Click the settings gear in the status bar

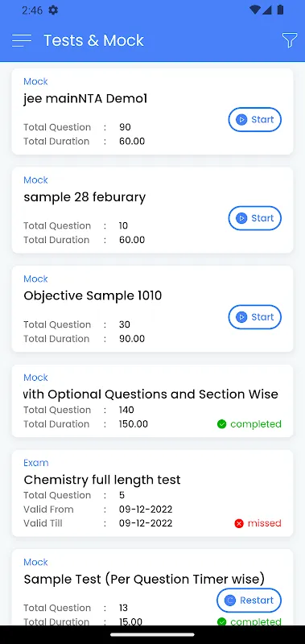click(x=53, y=10)
